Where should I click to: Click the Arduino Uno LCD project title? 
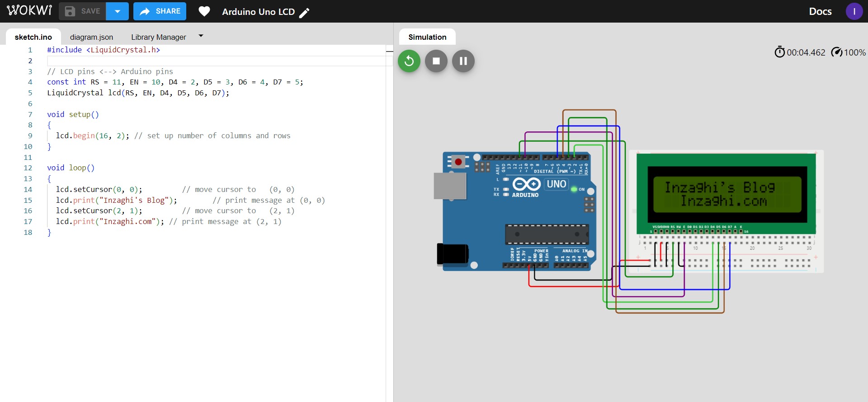258,12
